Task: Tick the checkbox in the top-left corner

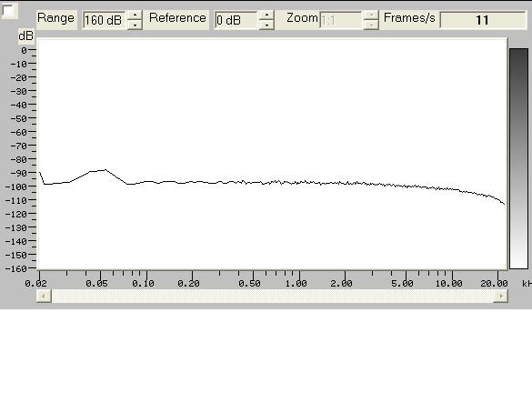Action: [x=8, y=11]
